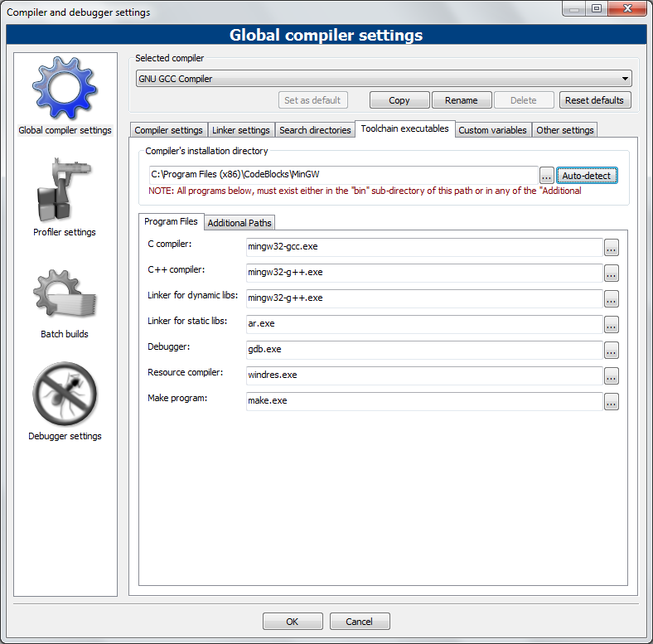653x644 pixels.
Task: Select the Additional Paths tab
Action: [239, 223]
